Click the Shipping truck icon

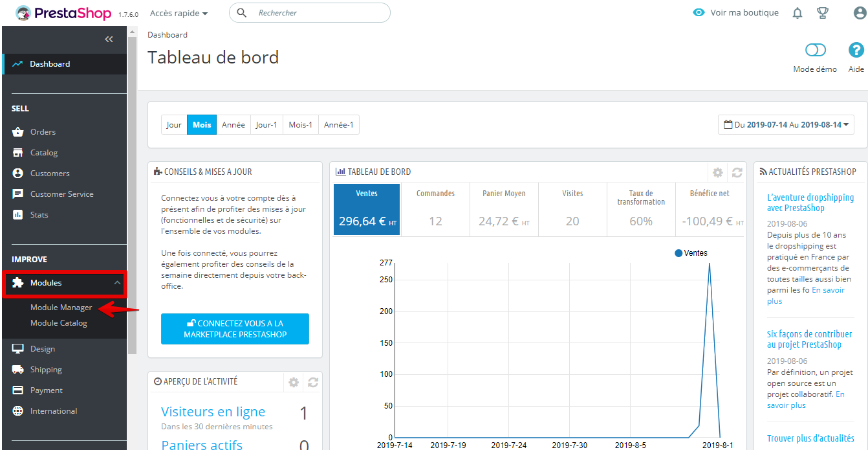coord(18,370)
